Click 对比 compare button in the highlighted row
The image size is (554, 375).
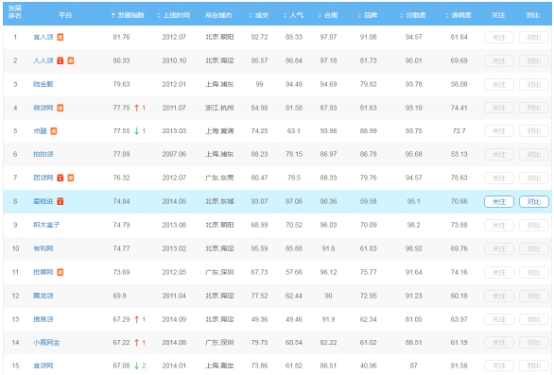[534, 201]
